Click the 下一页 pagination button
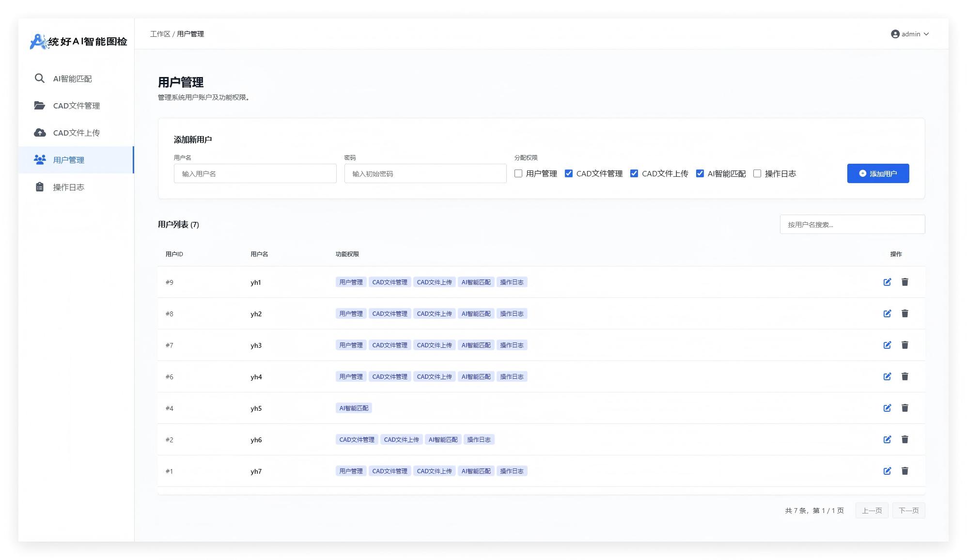 tap(909, 511)
